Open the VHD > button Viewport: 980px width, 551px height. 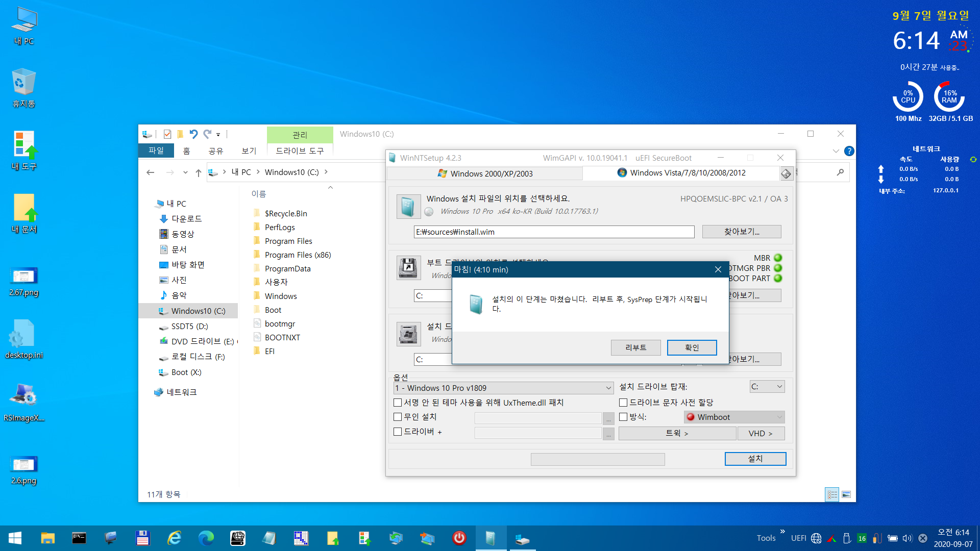coord(761,433)
